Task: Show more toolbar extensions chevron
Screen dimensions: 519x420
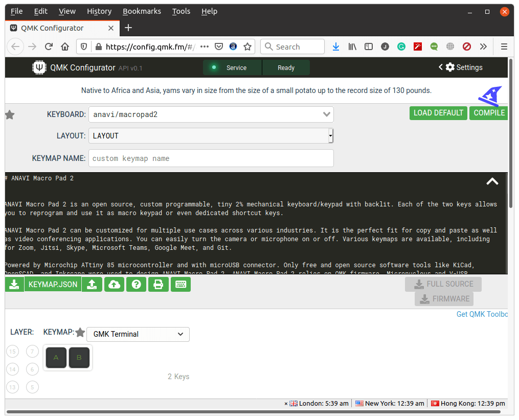Action: tap(483, 46)
